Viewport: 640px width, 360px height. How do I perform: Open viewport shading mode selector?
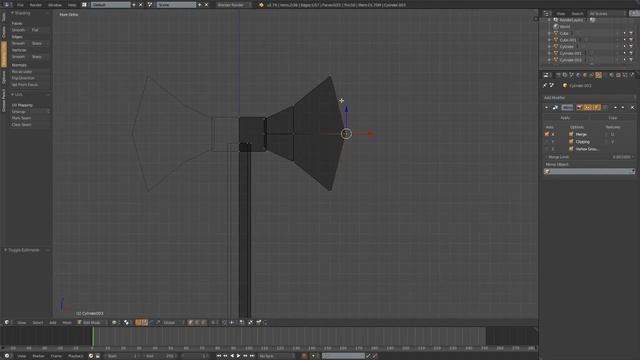115,322
